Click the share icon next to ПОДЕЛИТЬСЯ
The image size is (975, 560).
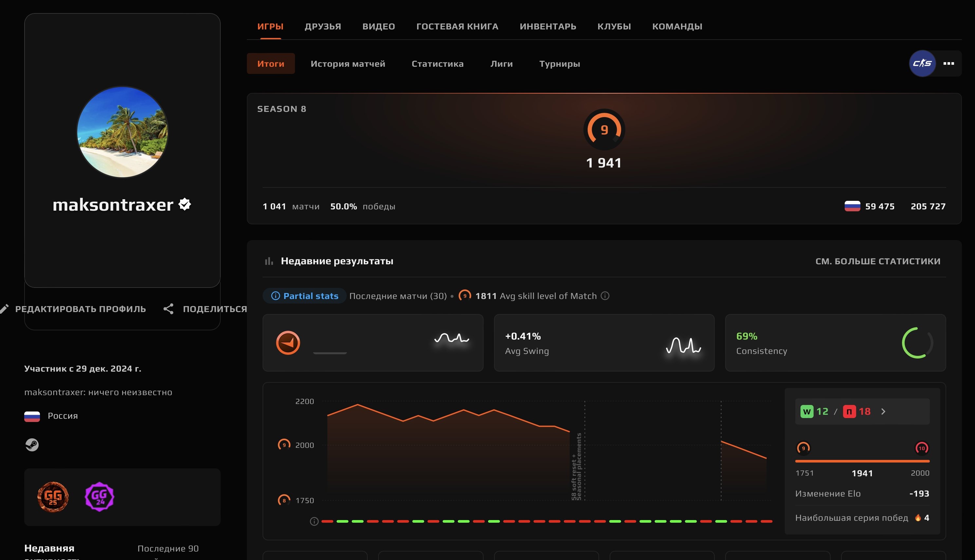pyautogui.click(x=168, y=309)
